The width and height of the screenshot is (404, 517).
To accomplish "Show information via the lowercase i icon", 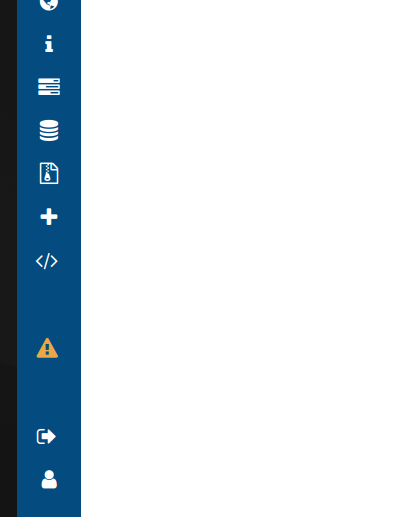I will coord(49,43).
